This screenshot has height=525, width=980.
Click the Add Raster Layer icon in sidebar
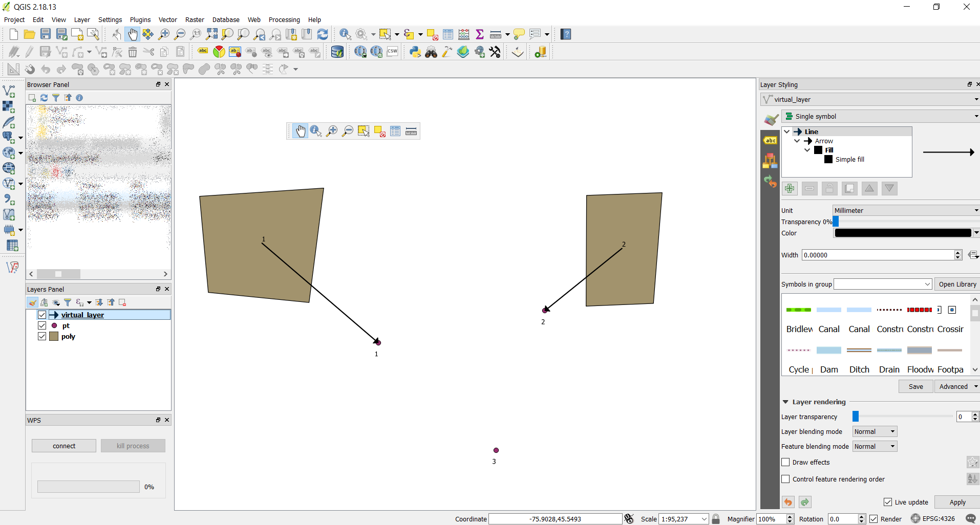(x=9, y=107)
